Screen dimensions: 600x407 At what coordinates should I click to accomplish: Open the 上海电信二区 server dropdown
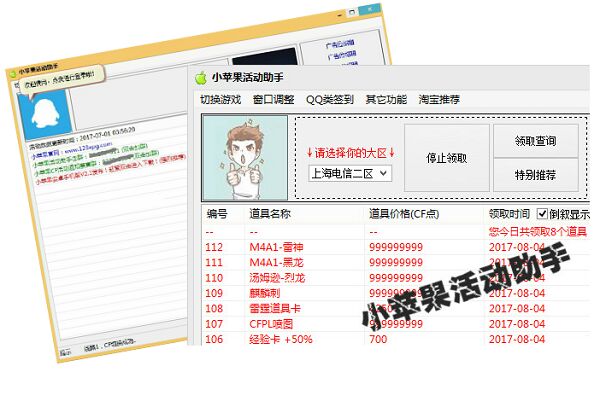tap(350, 174)
